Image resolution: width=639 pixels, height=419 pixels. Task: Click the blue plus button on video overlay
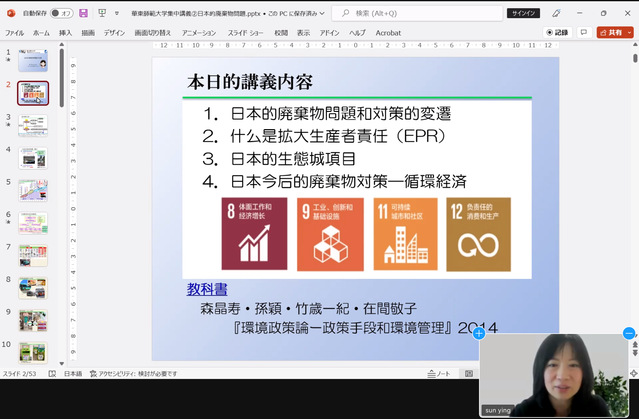pyautogui.click(x=479, y=334)
